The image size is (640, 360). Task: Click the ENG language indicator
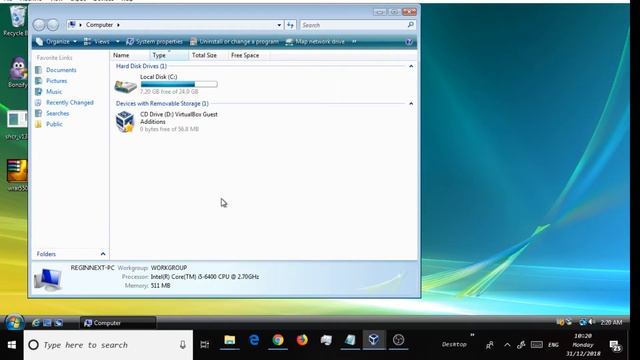click(x=553, y=345)
